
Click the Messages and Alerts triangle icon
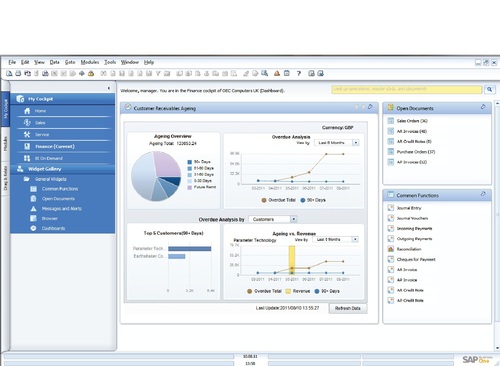point(33,209)
